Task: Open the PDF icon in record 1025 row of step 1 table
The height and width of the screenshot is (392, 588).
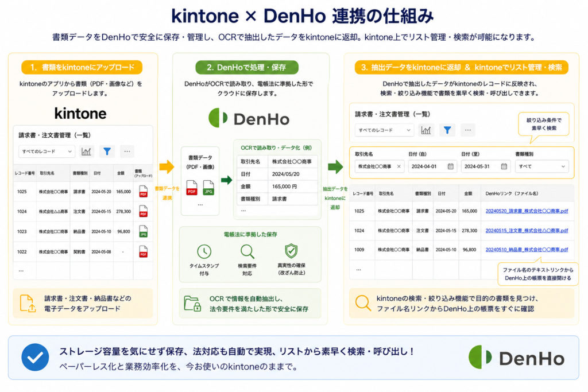Action: pos(143,191)
